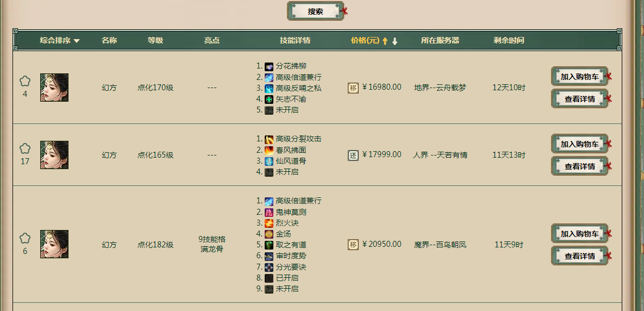Viewport: 644px width, 311px height.
Task: Click the 移 badge beside ¥16980.00
Action: coord(353,88)
